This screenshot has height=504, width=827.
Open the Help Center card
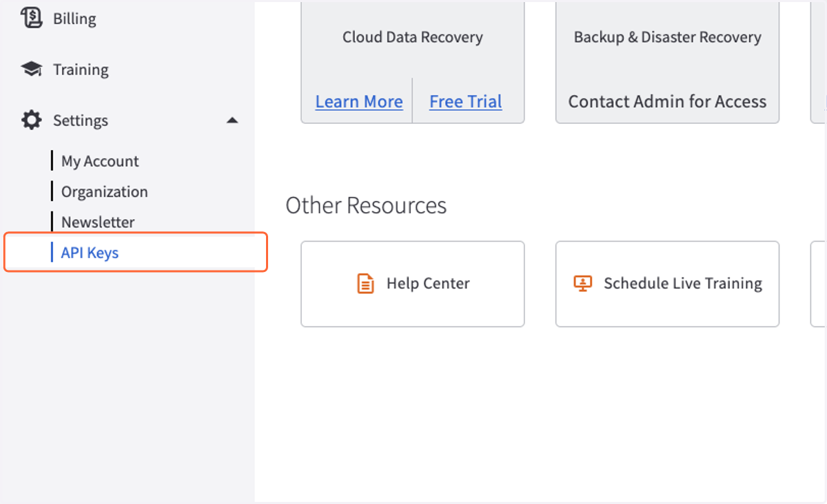click(x=413, y=284)
